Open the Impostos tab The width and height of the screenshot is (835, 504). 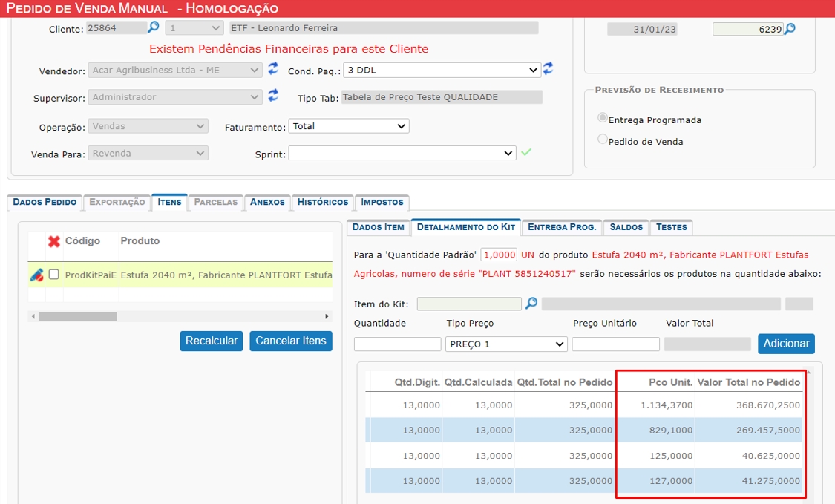point(382,203)
